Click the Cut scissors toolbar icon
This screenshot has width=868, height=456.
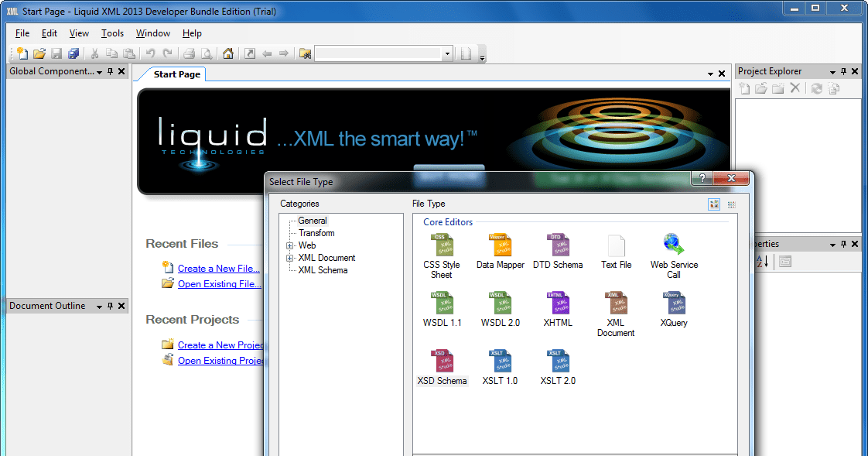(x=94, y=53)
